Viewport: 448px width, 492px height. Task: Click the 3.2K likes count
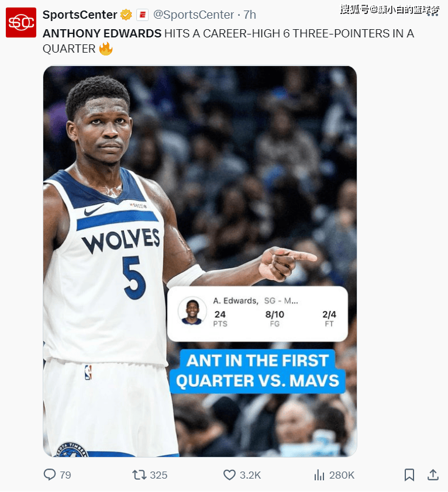coord(250,475)
